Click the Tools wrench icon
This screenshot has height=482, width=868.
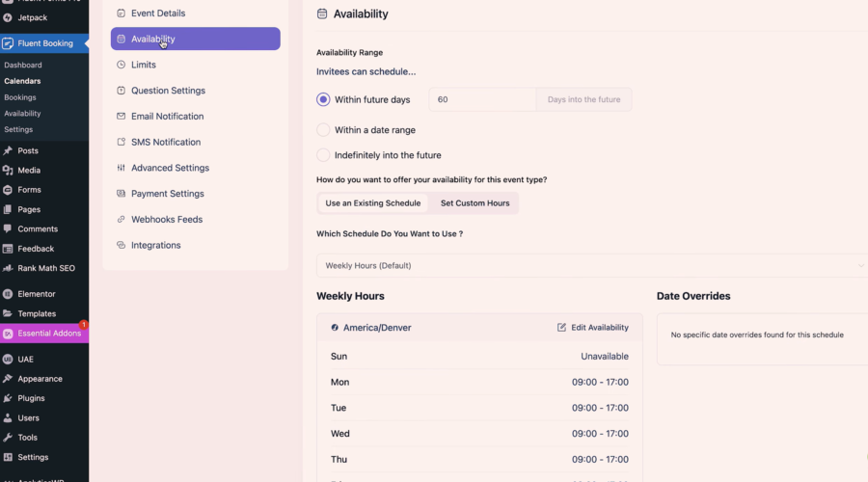click(x=7, y=438)
